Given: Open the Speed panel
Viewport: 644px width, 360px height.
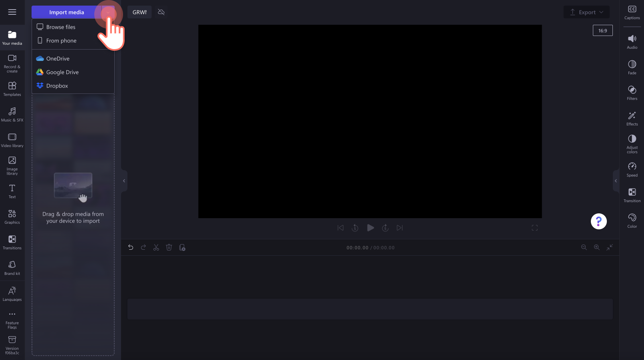Looking at the screenshot, I should pos(632,170).
